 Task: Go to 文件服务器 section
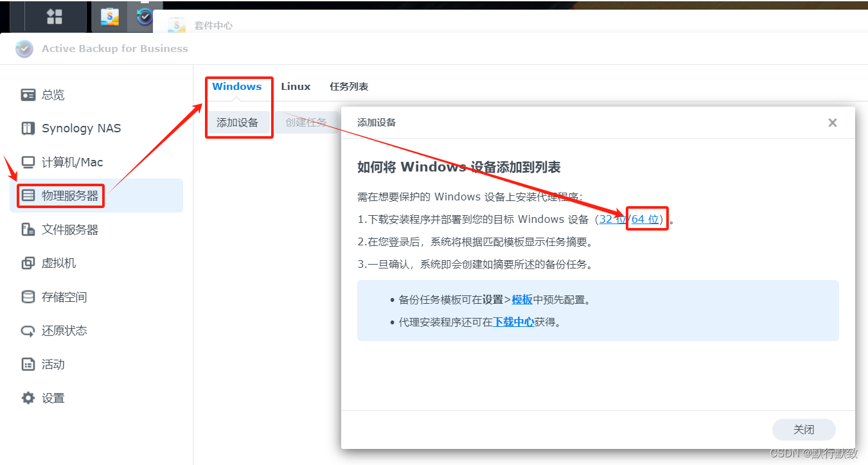96,229
